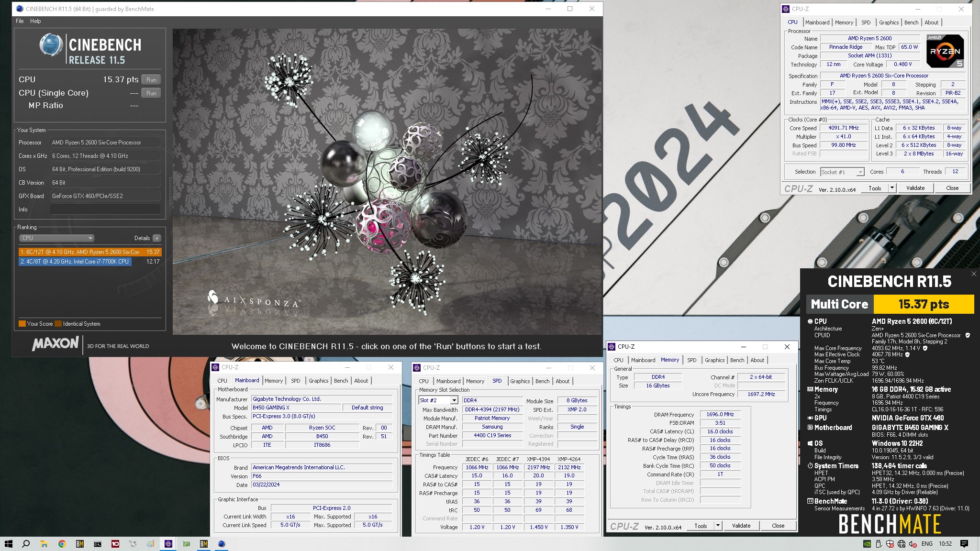The image size is (980, 551).
Task: Open notification center icon
Action: click(x=964, y=544)
